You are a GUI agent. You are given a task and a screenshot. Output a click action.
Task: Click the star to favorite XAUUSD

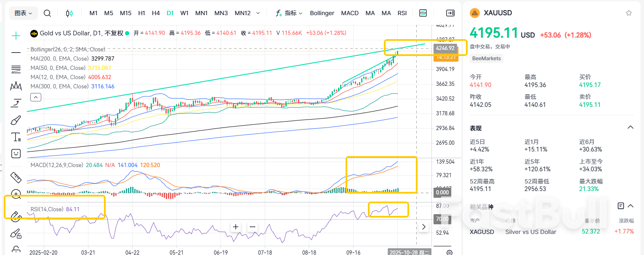[x=629, y=13]
